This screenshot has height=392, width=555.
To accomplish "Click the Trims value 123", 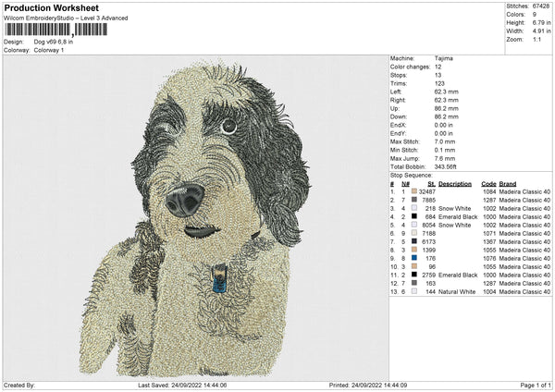I will pos(439,83).
